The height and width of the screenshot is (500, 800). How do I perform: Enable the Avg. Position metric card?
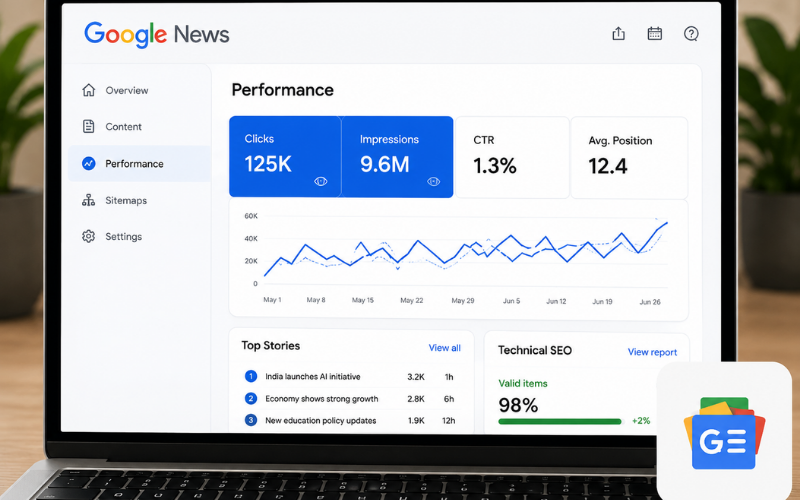(629, 157)
